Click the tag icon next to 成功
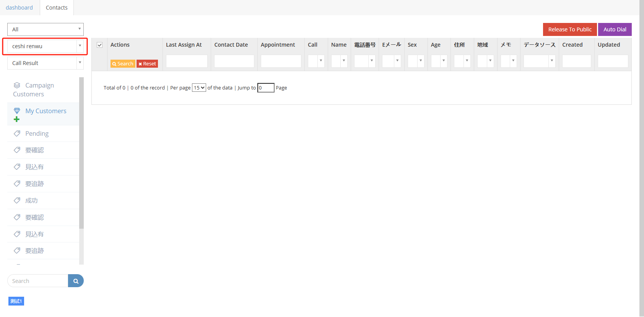The width and height of the screenshot is (644, 317). tap(17, 200)
